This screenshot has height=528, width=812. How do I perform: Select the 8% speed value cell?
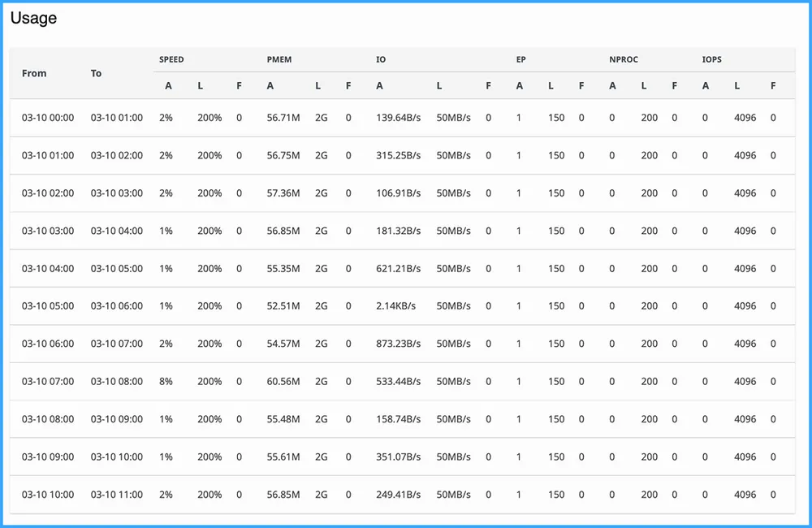166,382
